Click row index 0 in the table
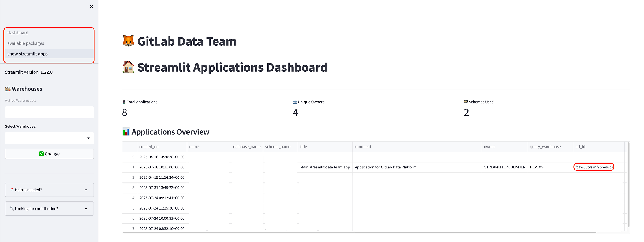Image resolution: width=644 pixels, height=242 pixels. [x=130, y=157]
